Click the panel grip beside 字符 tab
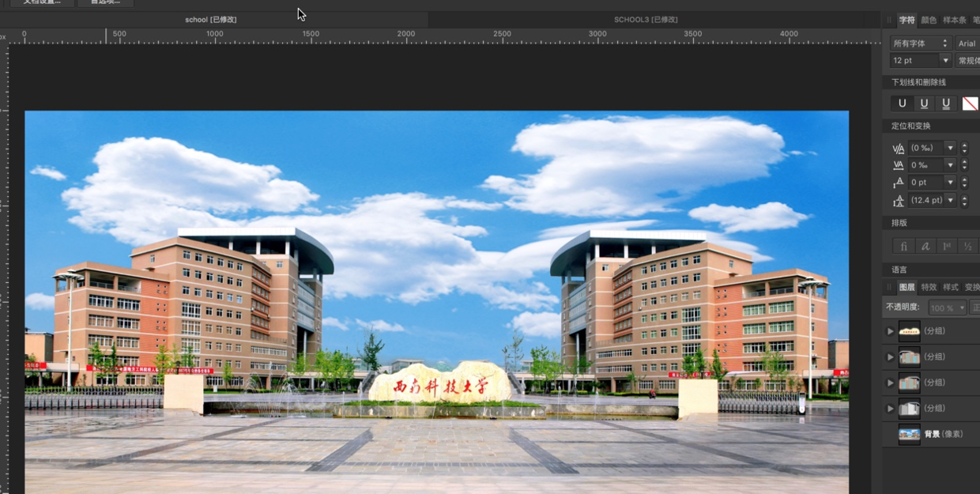The height and width of the screenshot is (494, 980). 889,21
